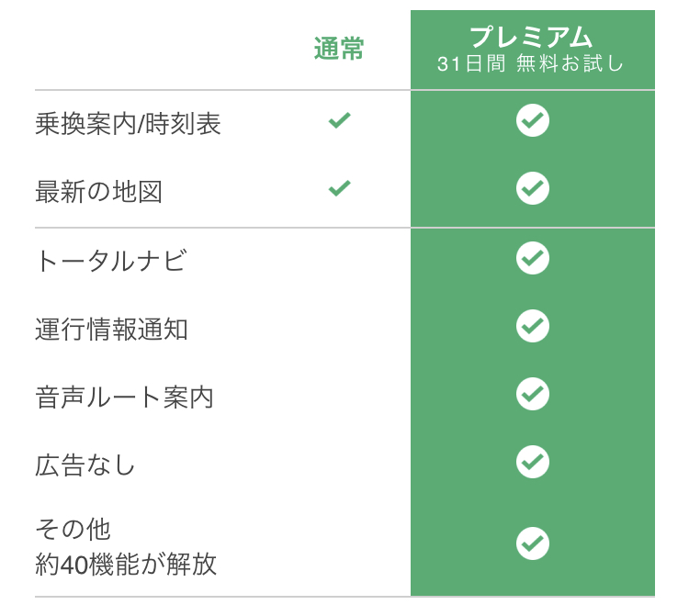689x616 pixels.
Task: Tap the 31日間 無料お試し trial text
Action: tap(532, 65)
